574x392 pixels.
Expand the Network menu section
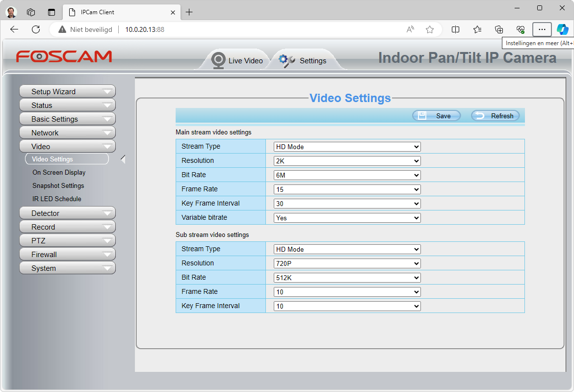pyautogui.click(x=67, y=133)
